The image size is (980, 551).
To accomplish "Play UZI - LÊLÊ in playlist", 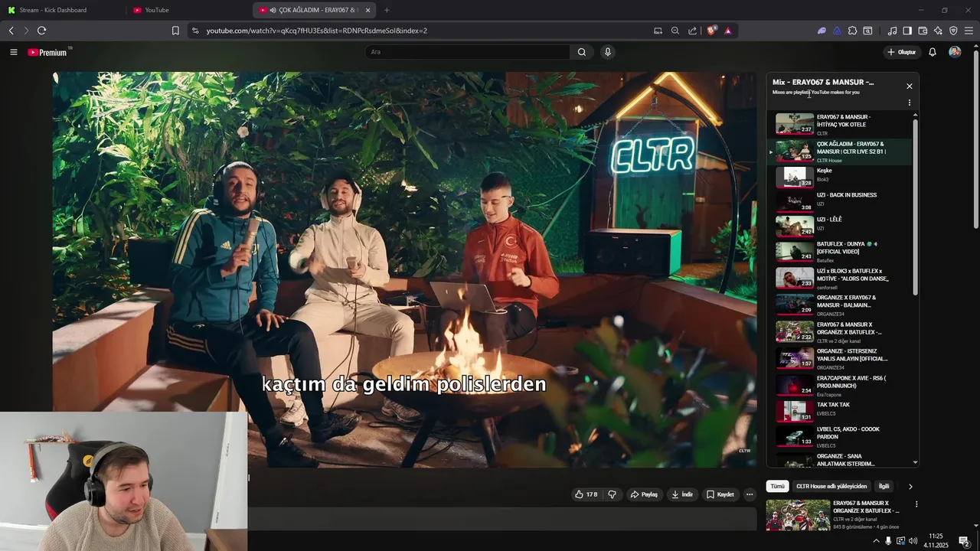I will tap(840, 225).
